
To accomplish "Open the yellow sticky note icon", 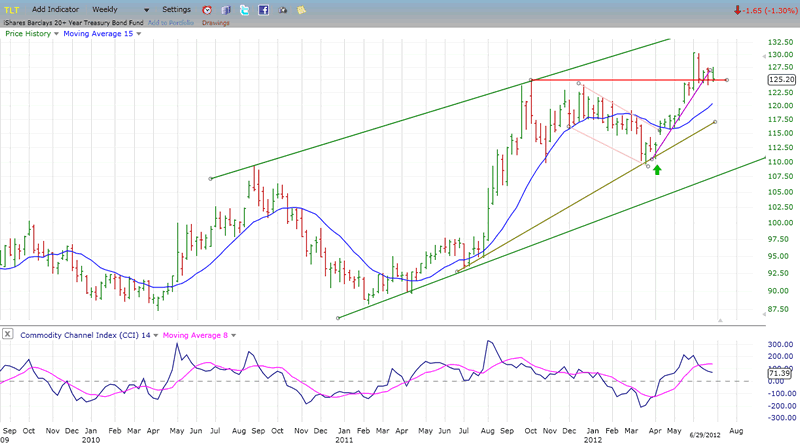I will pos(301,9).
